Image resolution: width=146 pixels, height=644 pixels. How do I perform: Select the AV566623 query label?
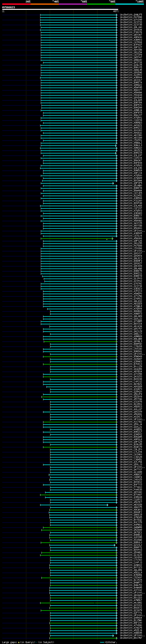8,8
